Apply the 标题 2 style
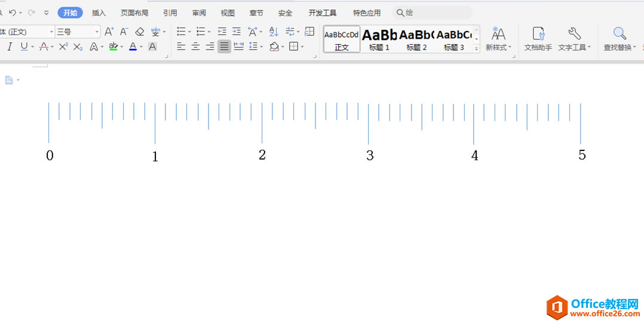Screen dimensions: 644x324 click(416, 39)
